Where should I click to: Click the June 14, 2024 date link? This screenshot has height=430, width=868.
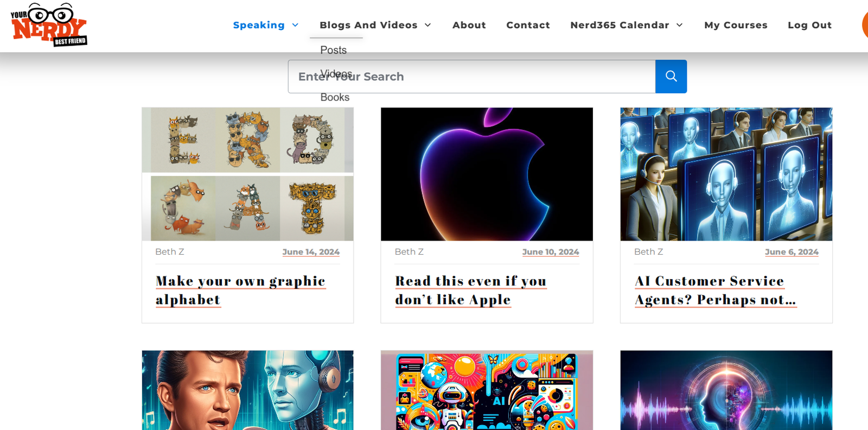[x=311, y=252]
